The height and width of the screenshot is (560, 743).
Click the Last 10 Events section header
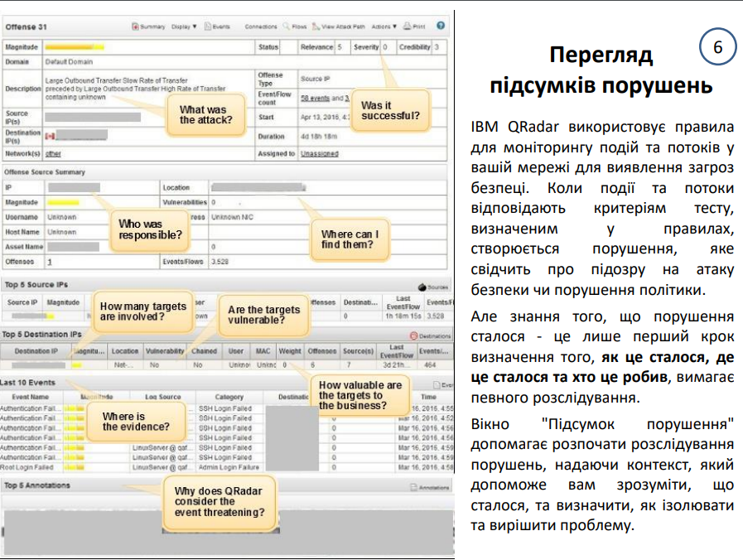click(27, 383)
